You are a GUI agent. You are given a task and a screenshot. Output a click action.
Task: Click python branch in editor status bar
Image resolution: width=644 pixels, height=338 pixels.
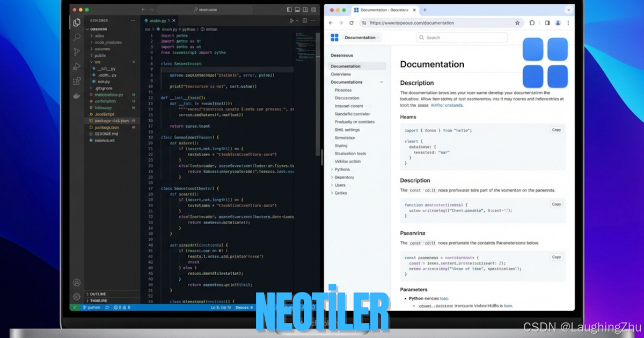coord(92,307)
